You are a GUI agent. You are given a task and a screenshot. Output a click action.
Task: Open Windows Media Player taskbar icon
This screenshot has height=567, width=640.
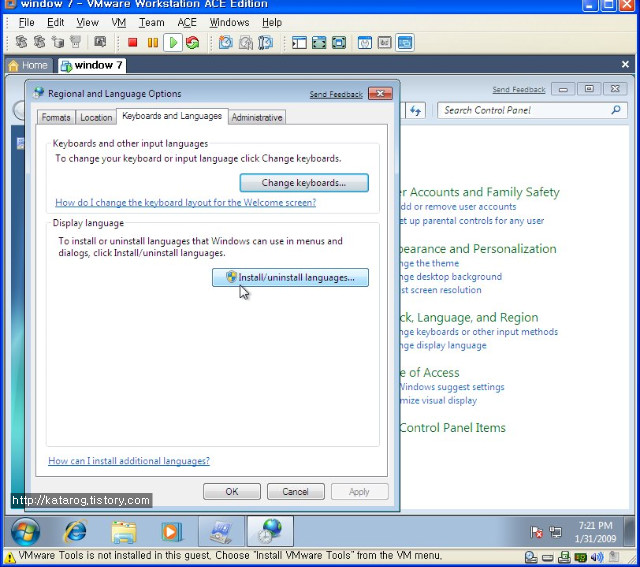(x=171, y=531)
